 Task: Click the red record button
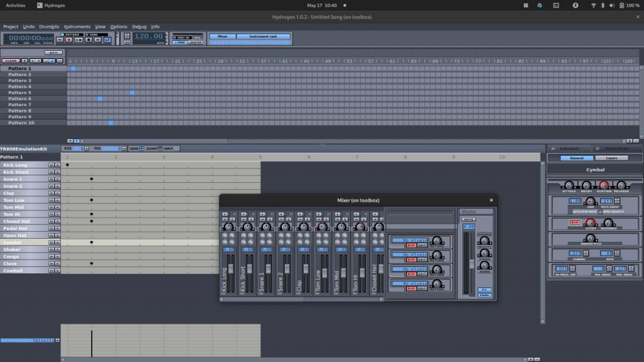(x=69, y=40)
